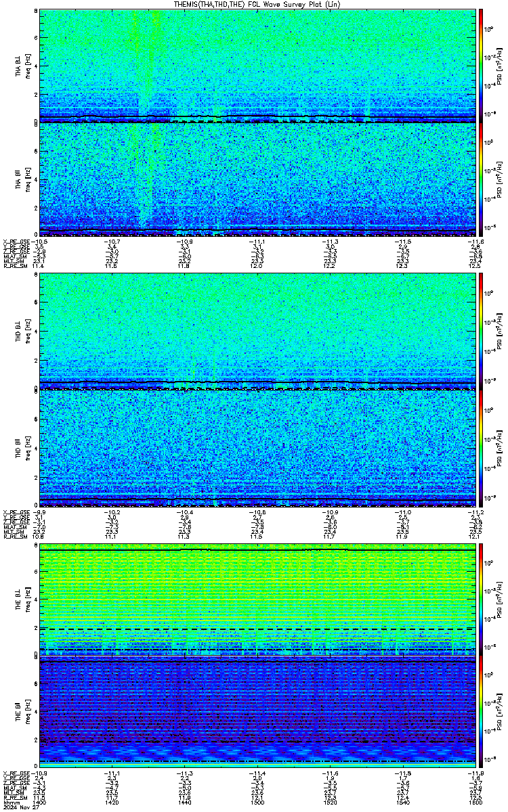Click the 1500 time tick label
Image resolution: width=508 pixels, height=812 pixels.
point(257,803)
